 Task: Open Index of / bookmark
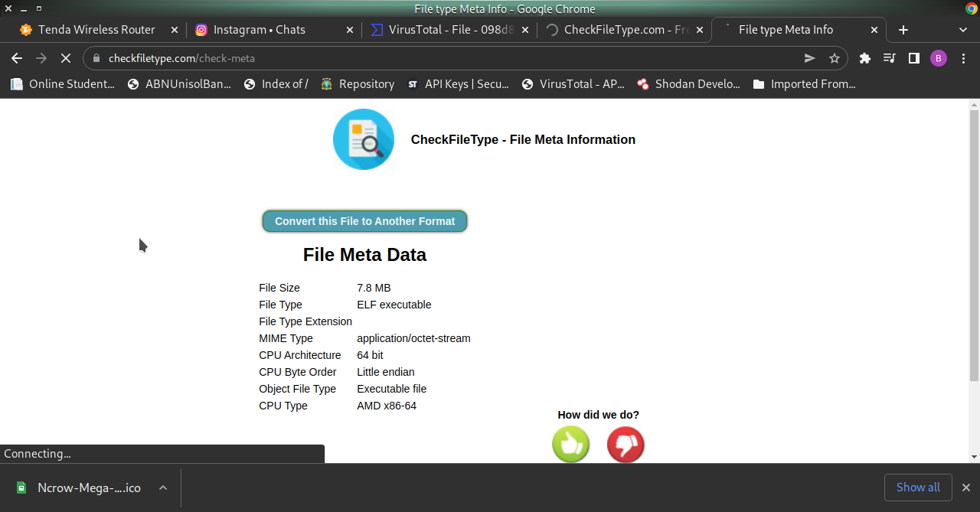276,84
